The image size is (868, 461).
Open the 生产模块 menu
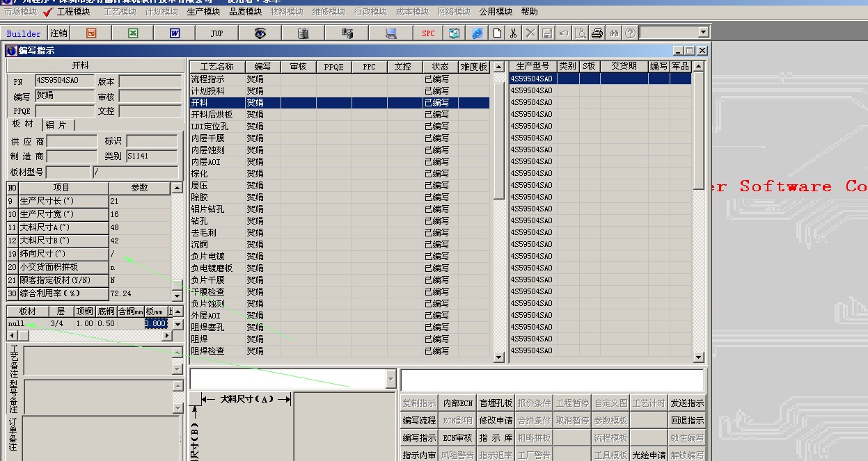click(x=203, y=12)
